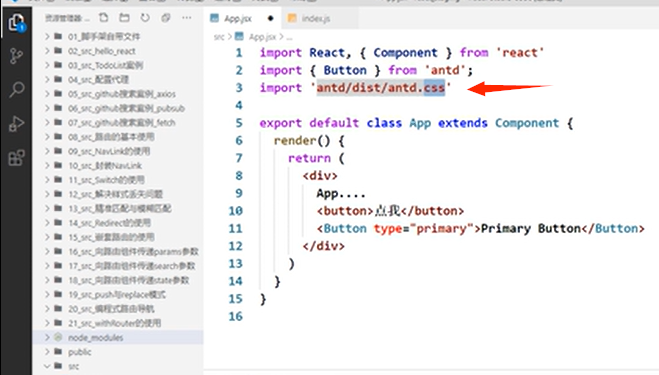
Task: Click line number 16 in gutter
Action: [235, 317]
